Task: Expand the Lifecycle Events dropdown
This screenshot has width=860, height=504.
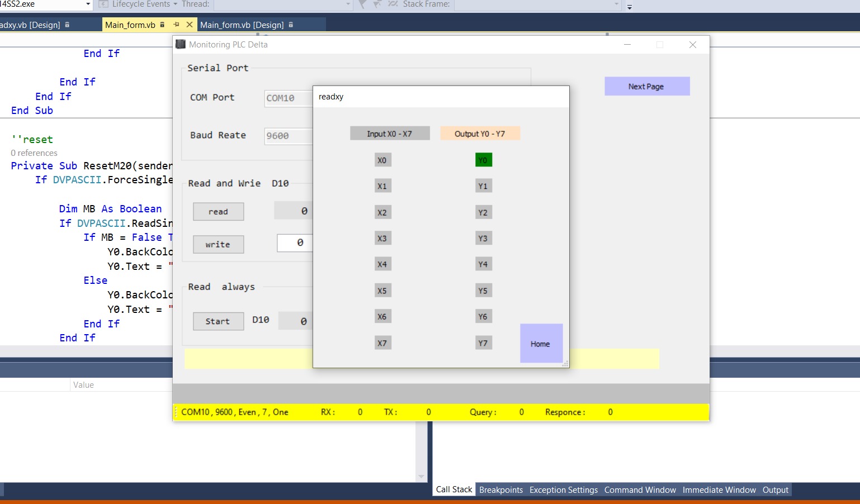Action: [x=175, y=4]
